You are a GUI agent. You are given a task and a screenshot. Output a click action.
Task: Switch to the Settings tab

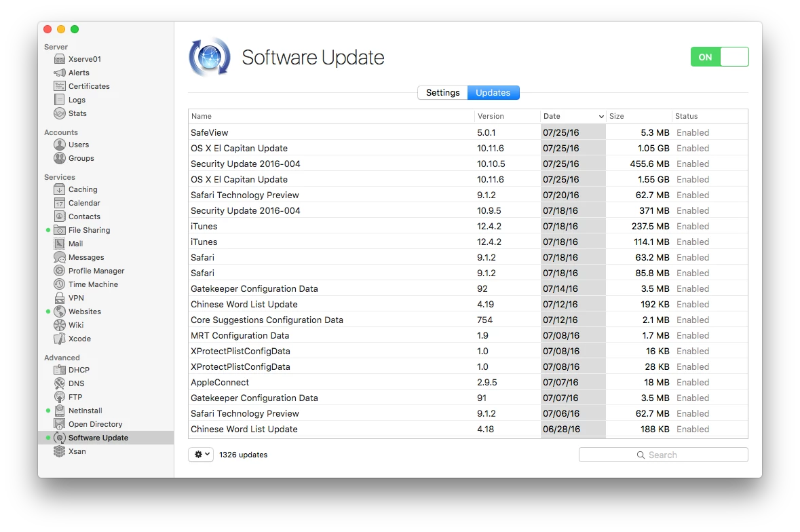[x=442, y=93]
